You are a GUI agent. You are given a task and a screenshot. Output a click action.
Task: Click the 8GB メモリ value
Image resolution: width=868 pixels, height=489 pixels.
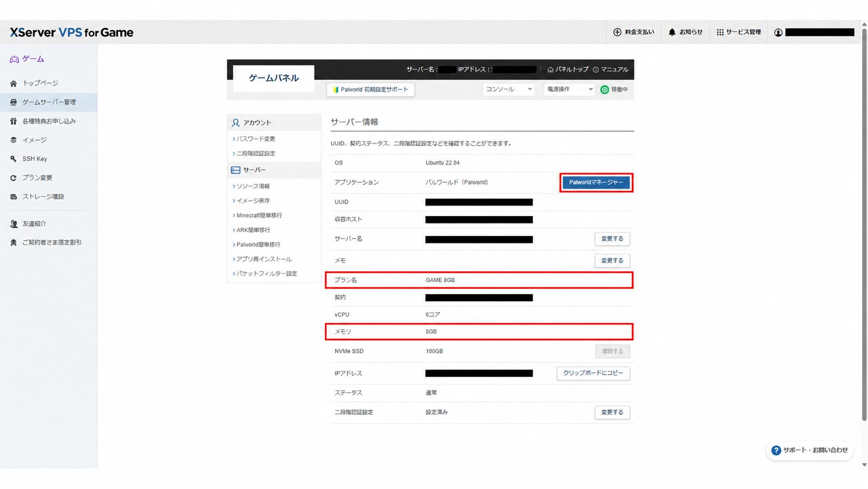tap(431, 332)
